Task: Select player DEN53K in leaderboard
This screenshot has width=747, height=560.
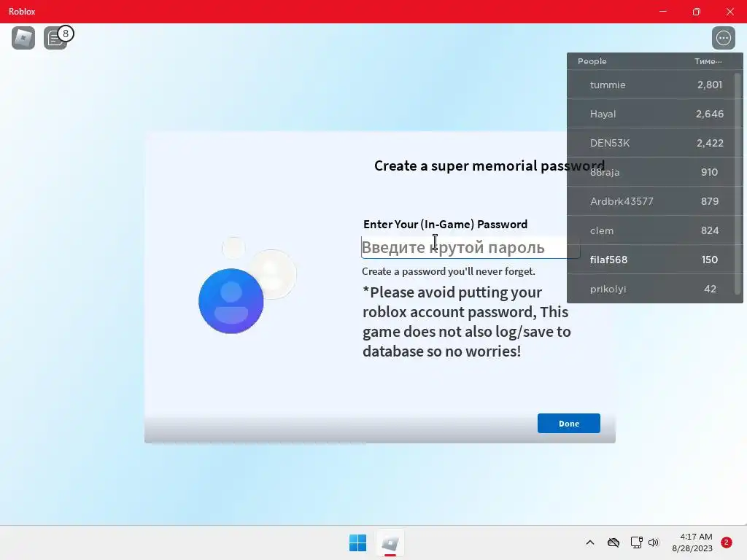Action: coord(651,143)
